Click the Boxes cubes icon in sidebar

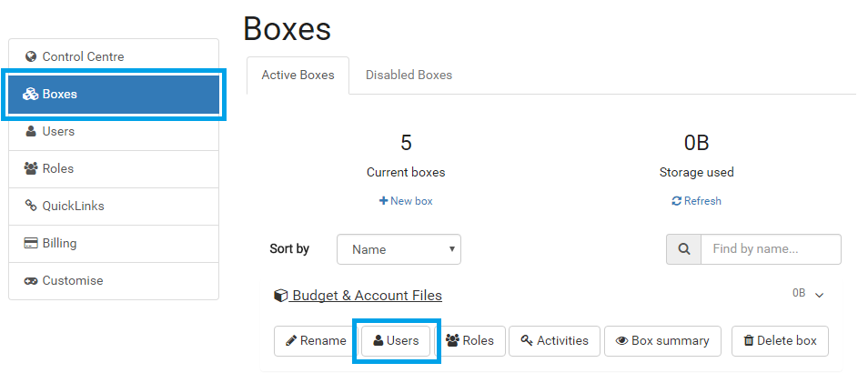[x=30, y=94]
